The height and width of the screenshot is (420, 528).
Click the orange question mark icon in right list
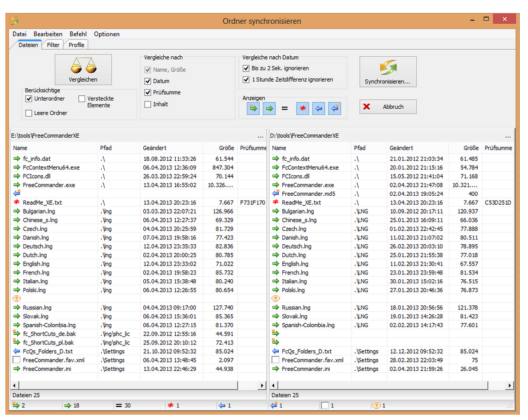pyautogui.click(x=276, y=299)
